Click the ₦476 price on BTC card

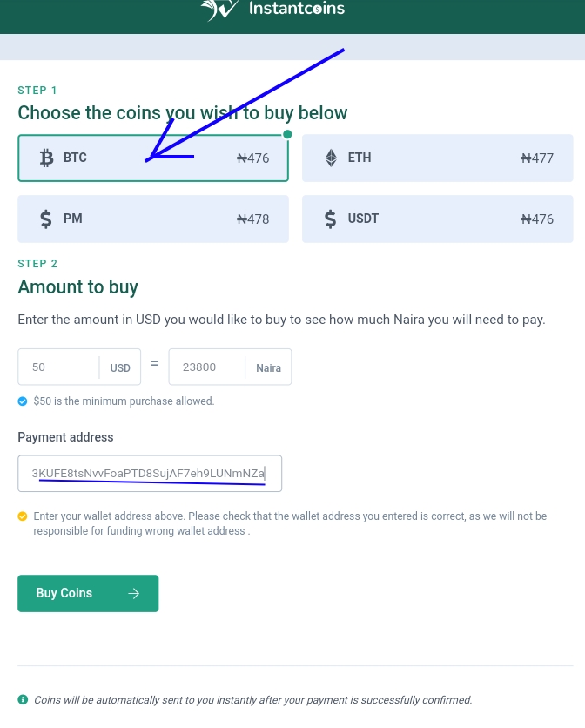coord(253,158)
